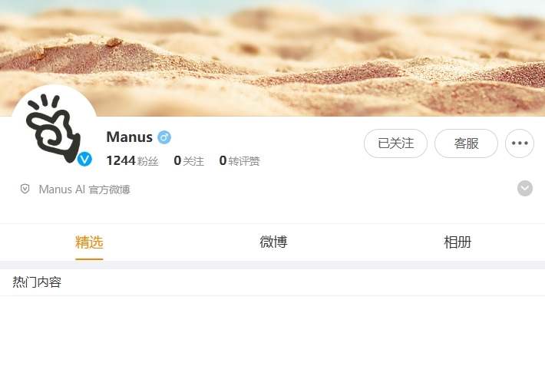Image resolution: width=545 pixels, height=392 pixels.
Task: Open the 0 关注 following list
Action: click(x=189, y=161)
